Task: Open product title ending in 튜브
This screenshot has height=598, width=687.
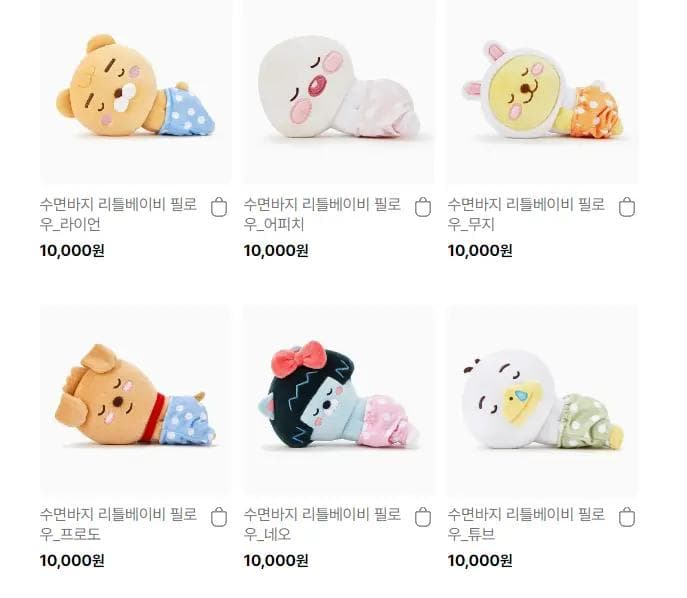Action: pyautogui.click(x=526, y=524)
